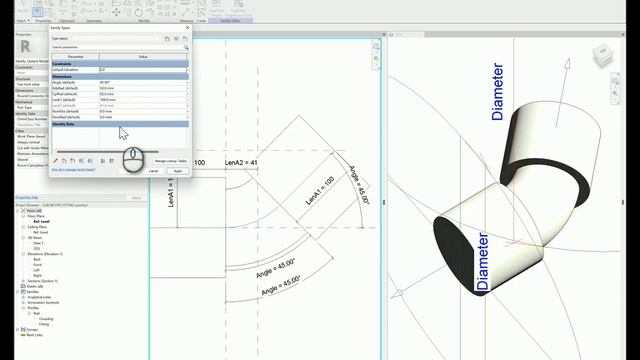Click Apply in Family Types dialog

pyautogui.click(x=178, y=171)
